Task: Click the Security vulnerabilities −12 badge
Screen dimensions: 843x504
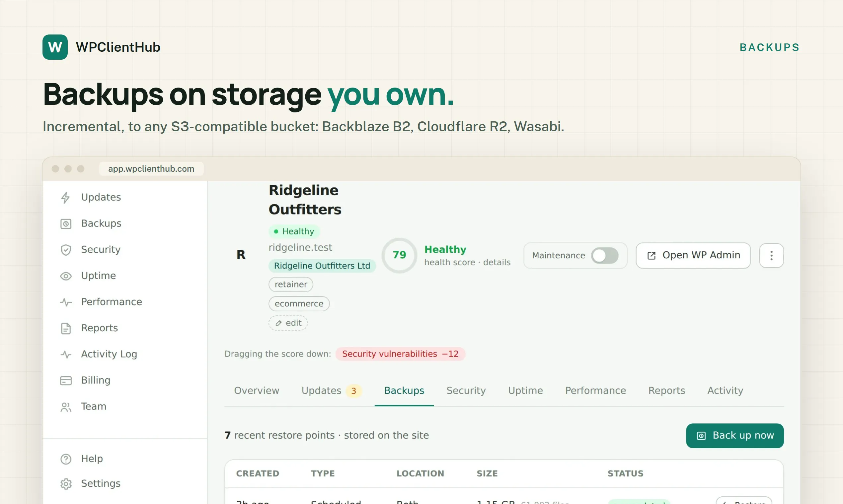Action: [400, 354]
